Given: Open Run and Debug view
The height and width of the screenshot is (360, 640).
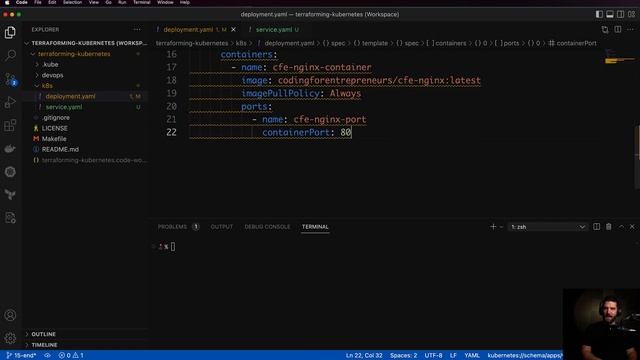Looking at the screenshot, I should click(x=10, y=102).
